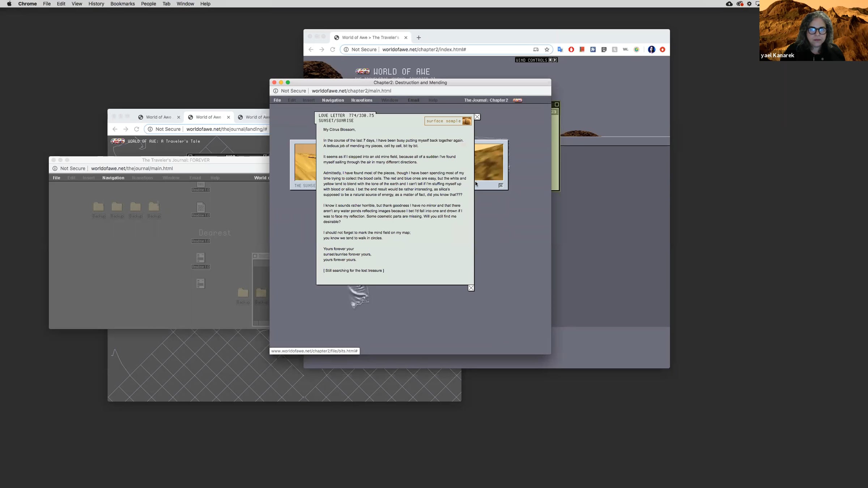The height and width of the screenshot is (488, 868).
Task: Stop the wind with Wind Controls square
Action: 550,60
